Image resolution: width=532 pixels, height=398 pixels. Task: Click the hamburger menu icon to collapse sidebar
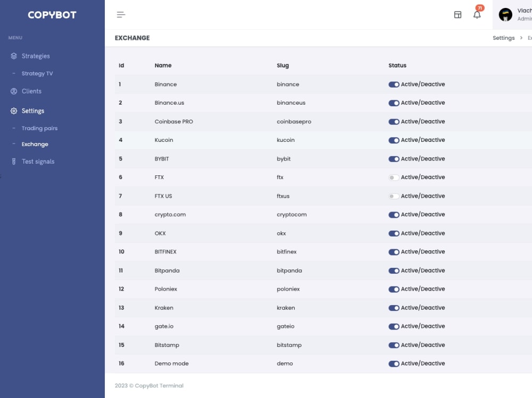(x=121, y=14)
